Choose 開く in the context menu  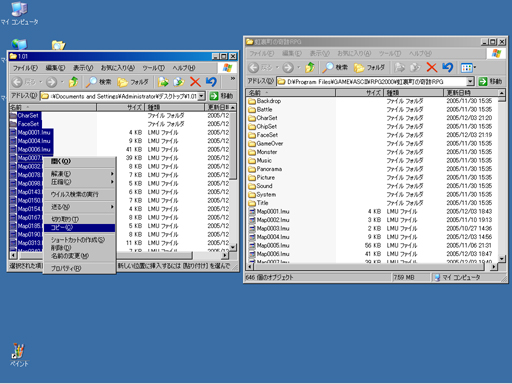80,161
